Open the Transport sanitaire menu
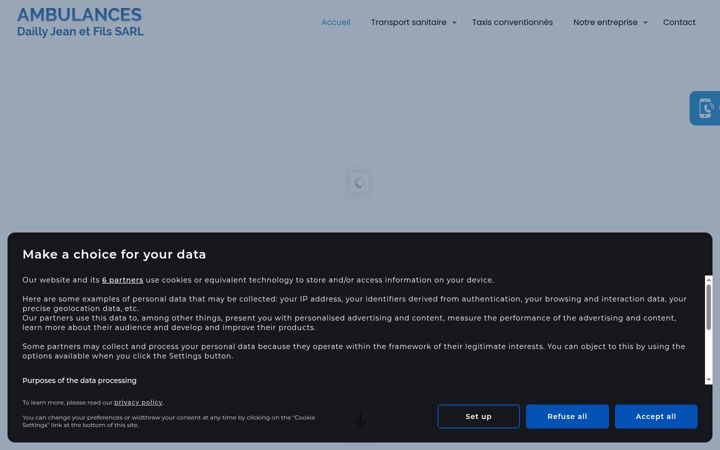This screenshot has width=720, height=450. click(408, 22)
